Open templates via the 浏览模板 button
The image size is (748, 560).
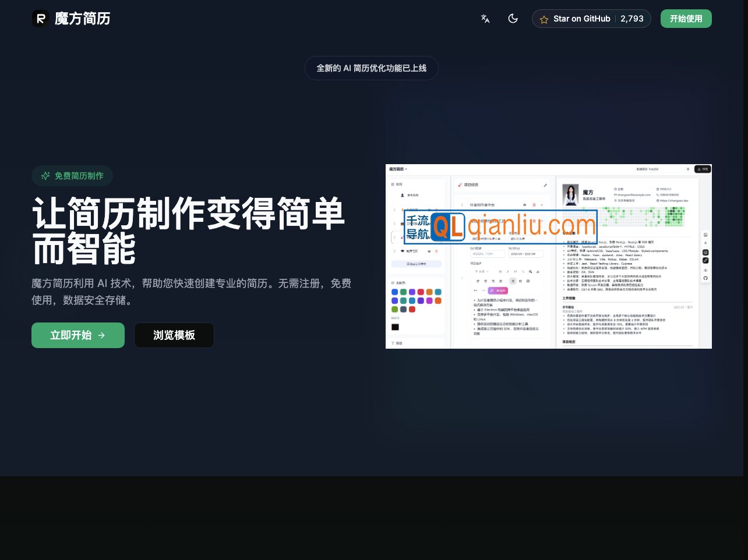point(174,335)
